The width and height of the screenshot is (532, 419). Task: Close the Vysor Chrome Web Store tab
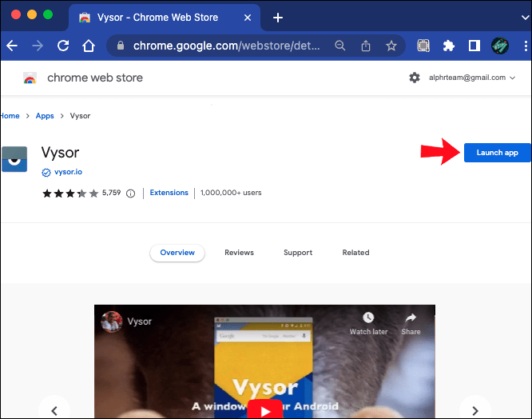tap(248, 18)
